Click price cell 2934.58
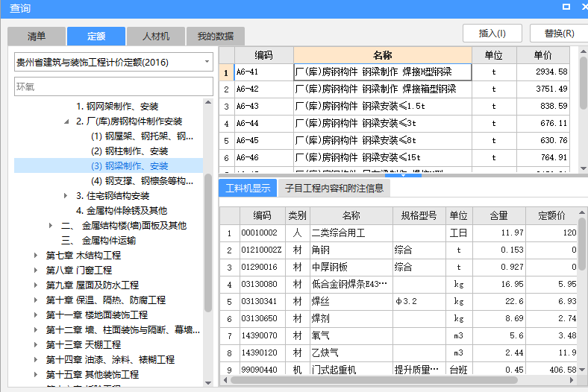This screenshot has width=588, height=392. click(543, 72)
